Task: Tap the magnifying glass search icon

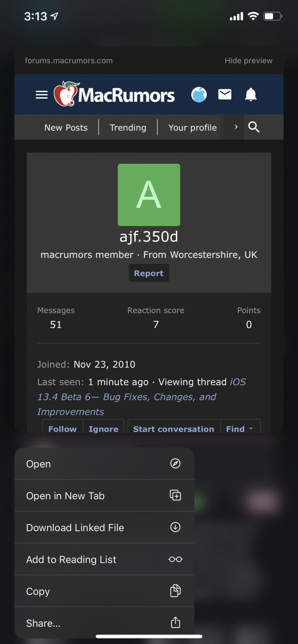Action: click(254, 127)
